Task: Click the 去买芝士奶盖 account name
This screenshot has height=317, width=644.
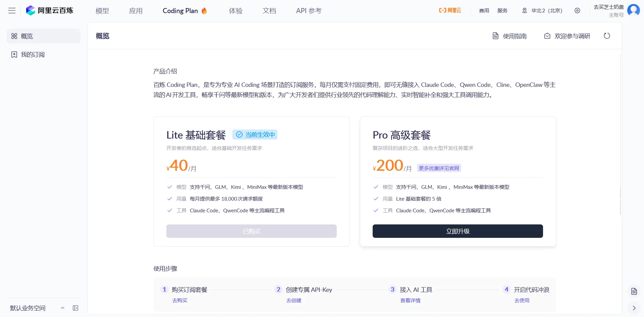Action: click(609, 7)
